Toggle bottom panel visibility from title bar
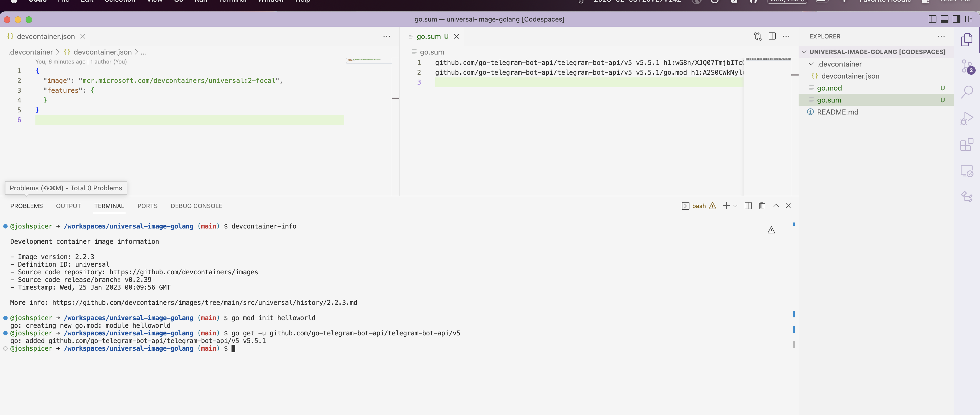The height and width of the screenshot is (415, 980). click(x=944, y=19)
